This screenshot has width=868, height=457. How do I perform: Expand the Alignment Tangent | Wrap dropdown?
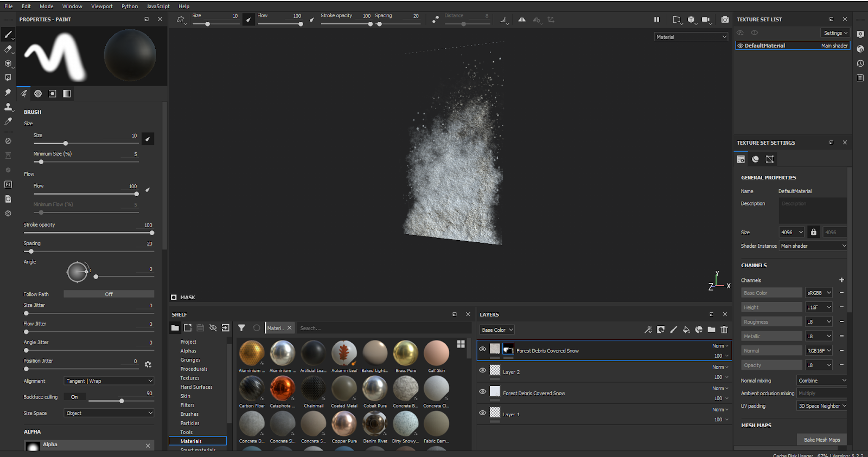108,381
